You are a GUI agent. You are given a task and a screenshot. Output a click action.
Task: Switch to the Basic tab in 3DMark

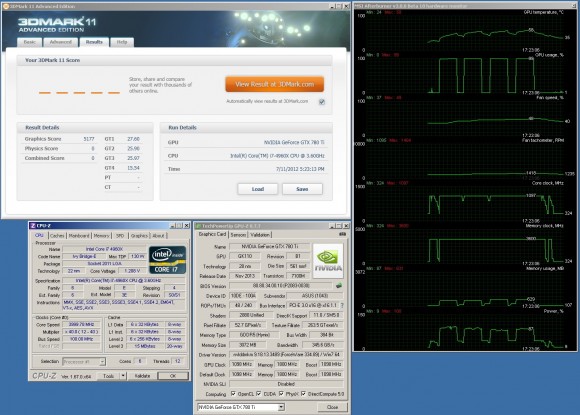pyautogui.click(x=30, y=42)
